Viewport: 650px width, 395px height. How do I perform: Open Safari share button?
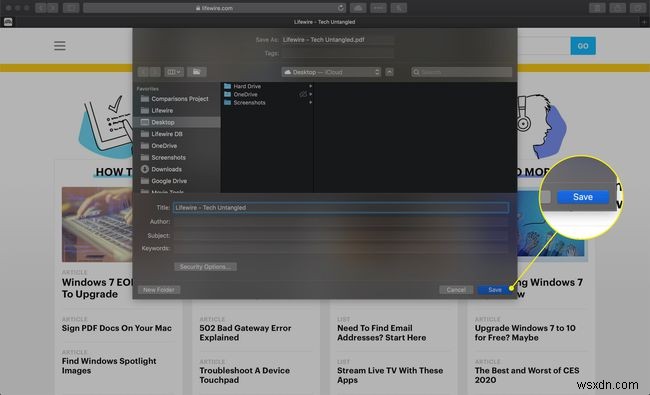pyautogui.click(x=617, y=8)
